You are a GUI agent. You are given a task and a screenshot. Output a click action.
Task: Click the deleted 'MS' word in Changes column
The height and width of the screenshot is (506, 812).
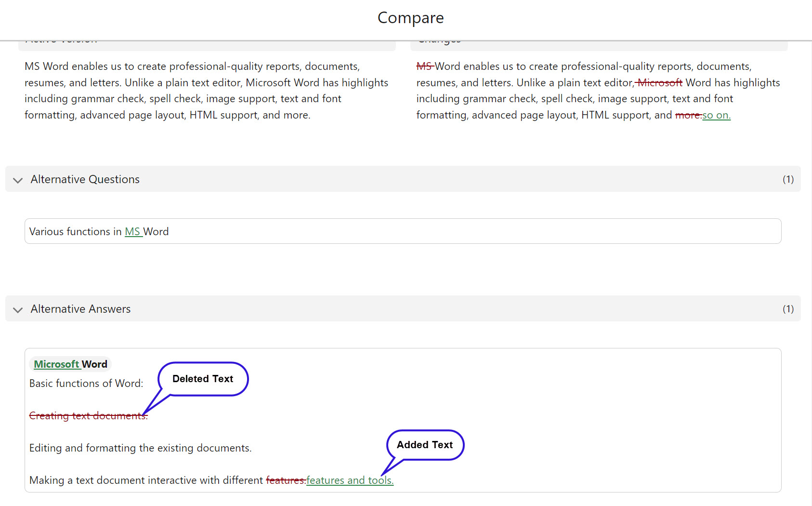424,67
